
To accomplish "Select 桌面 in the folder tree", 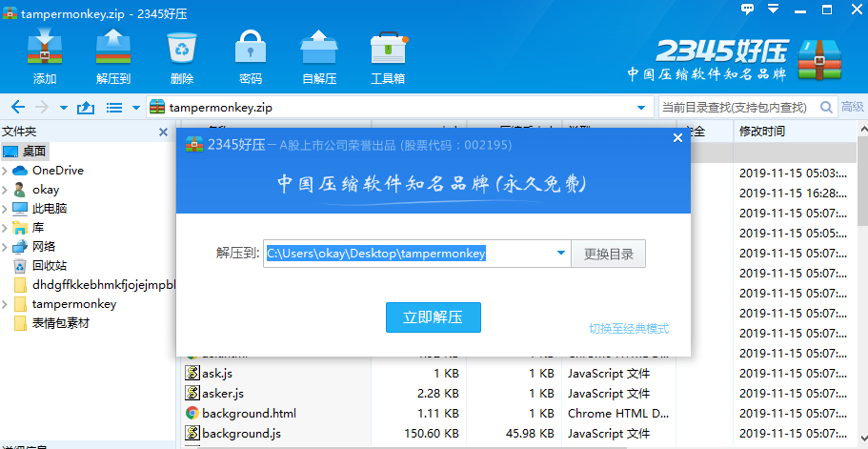I will coord(24,152).
